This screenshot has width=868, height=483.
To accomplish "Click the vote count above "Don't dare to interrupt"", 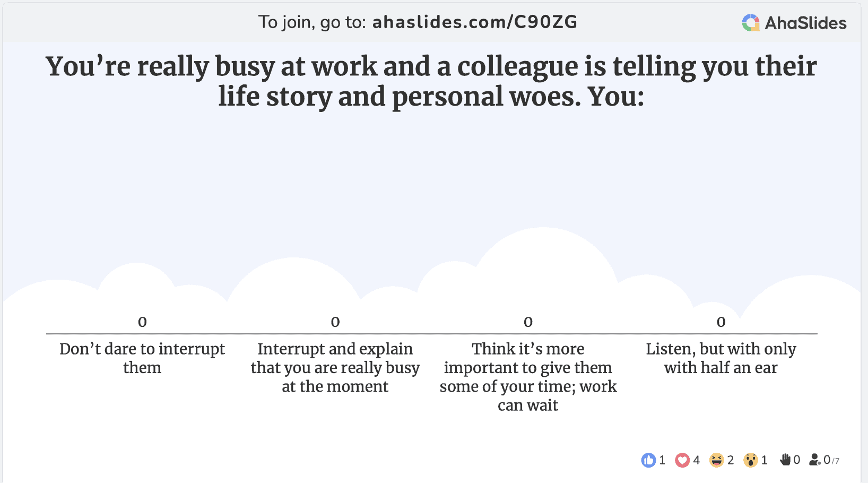I will [142, 322].
